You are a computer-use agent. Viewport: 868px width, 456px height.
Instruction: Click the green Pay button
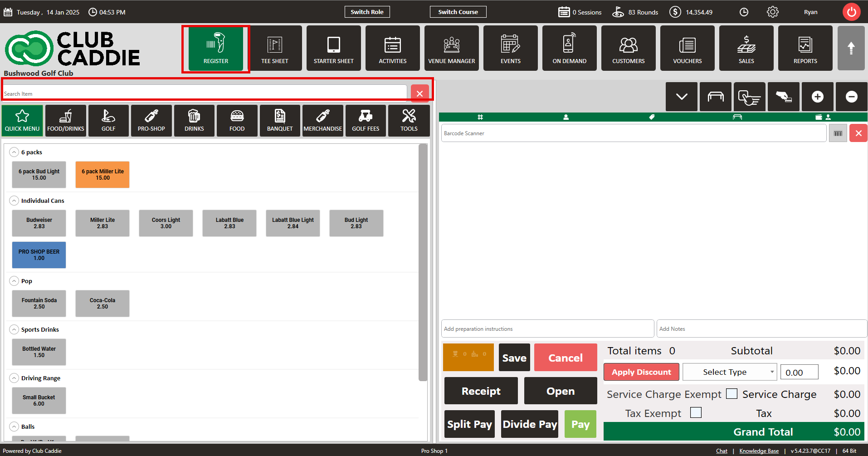tap(580, 424)
